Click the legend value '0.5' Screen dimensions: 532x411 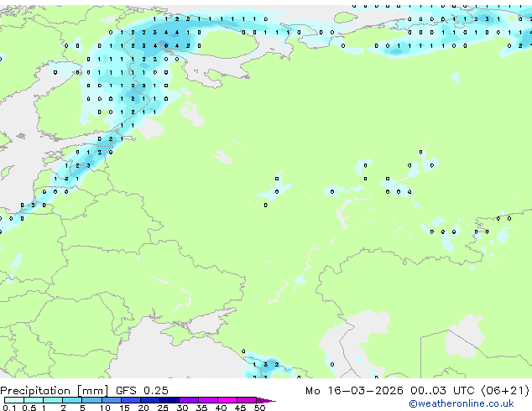(x=29, y=408)
